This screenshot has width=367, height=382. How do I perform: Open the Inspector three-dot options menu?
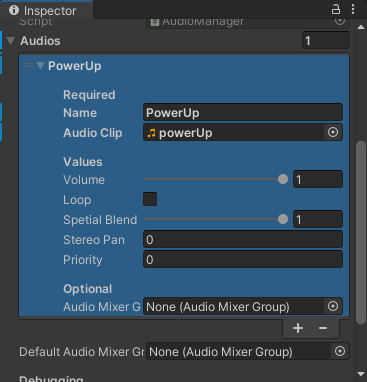click(x=353, y=9)
